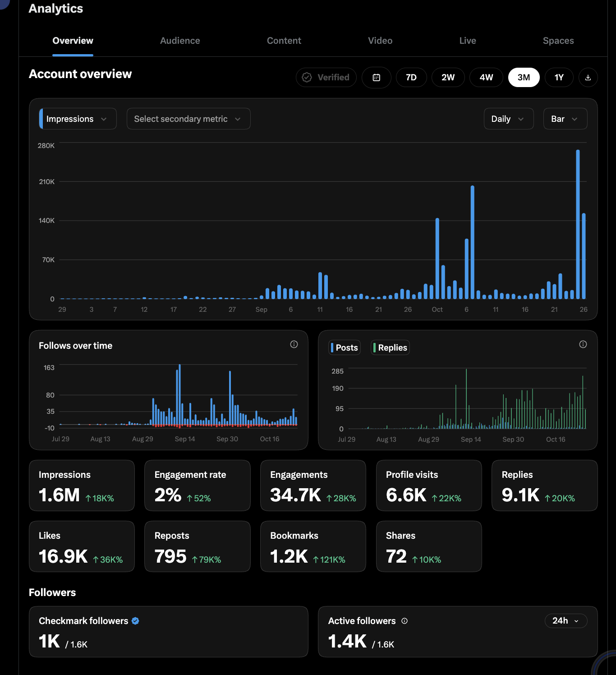The width and height of the screenshot is (616, 675).
Task: Open the Profile visits 6.6K card
Action: 429,485
